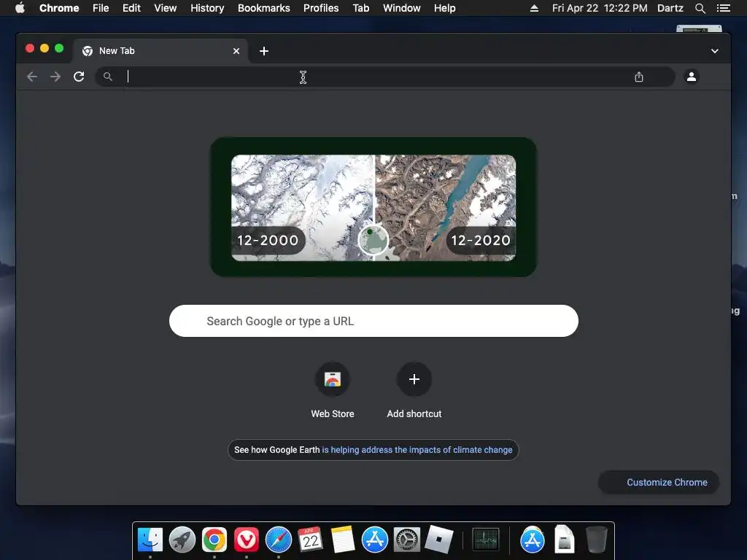Open the Profiles menu

(321, 8)
